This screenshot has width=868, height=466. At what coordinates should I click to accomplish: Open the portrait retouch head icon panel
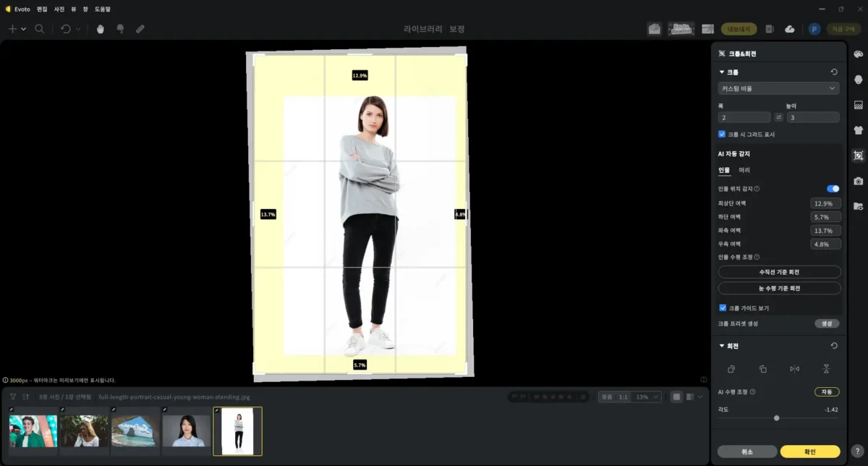point(859,80)
